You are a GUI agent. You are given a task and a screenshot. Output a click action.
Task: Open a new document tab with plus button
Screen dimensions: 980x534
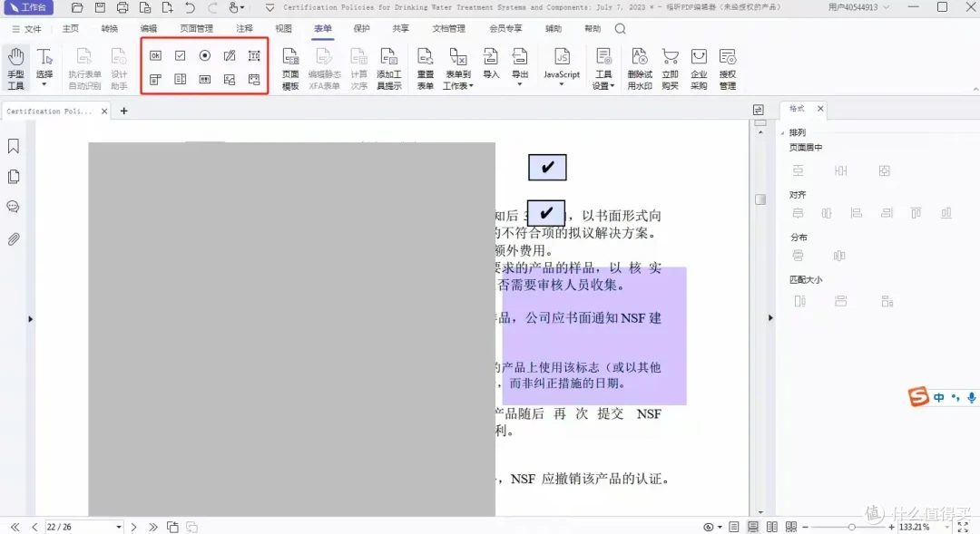point(123,111)
